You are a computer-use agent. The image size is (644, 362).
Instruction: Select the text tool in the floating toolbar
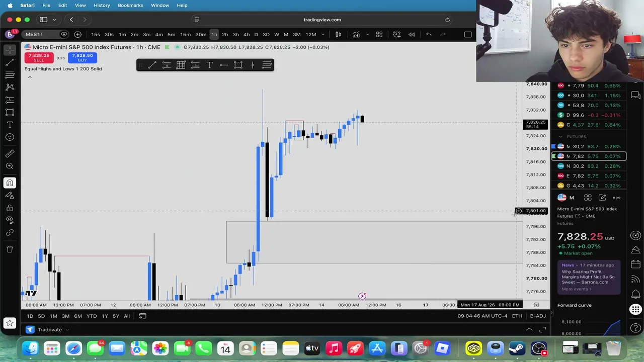click(x=210, y=65)
